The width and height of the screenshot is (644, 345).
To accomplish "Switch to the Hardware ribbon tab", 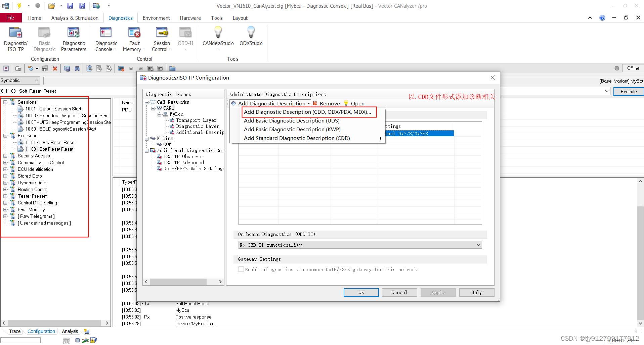I will tap(190, 18).
